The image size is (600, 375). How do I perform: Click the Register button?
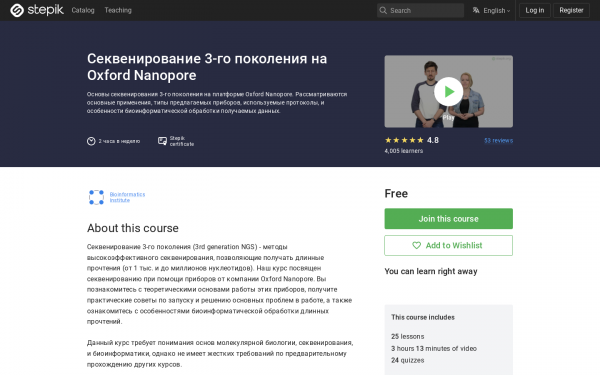click(571, 10)
